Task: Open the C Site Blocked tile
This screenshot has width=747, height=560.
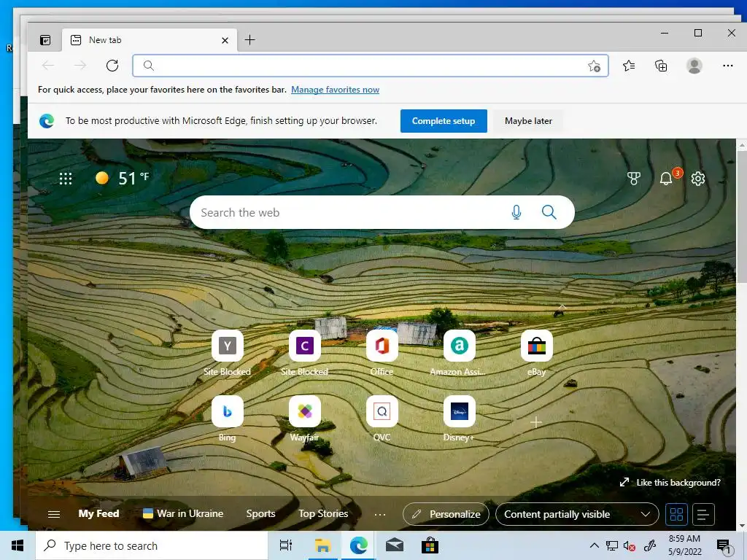Action: click(304, 353)
